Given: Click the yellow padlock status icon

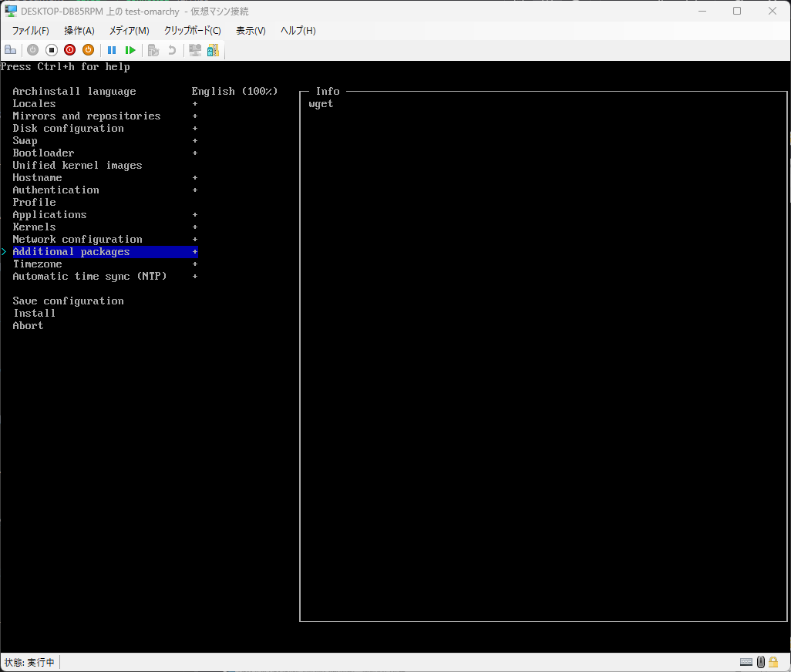Looking at the screenshot, I should 773,662.
